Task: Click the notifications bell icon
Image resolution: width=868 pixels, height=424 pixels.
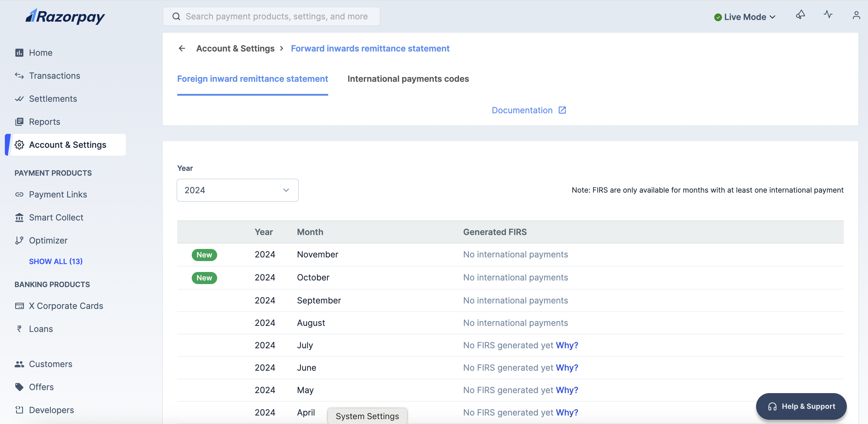Action: click(x=801, y=15)
